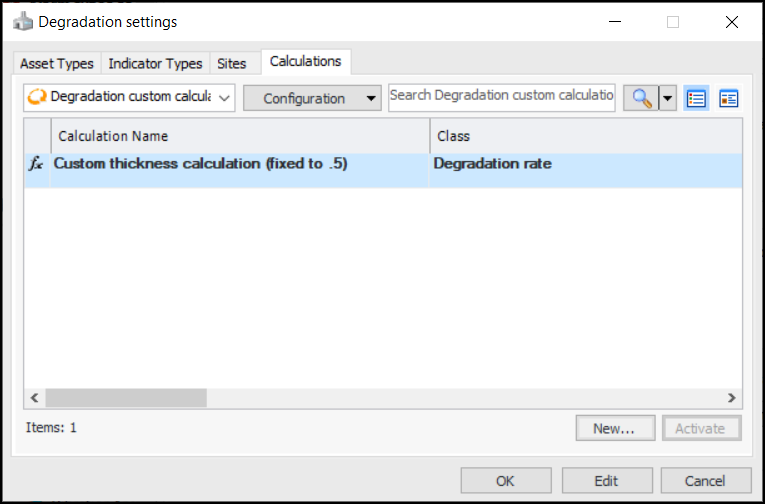765x504 pixels.
Task: Switch to list view icon
Action: tap(696, 98)
